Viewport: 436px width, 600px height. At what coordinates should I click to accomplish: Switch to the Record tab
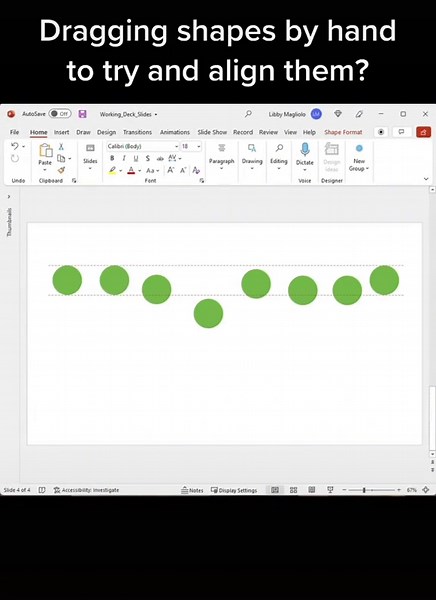[x=243, y=132]
